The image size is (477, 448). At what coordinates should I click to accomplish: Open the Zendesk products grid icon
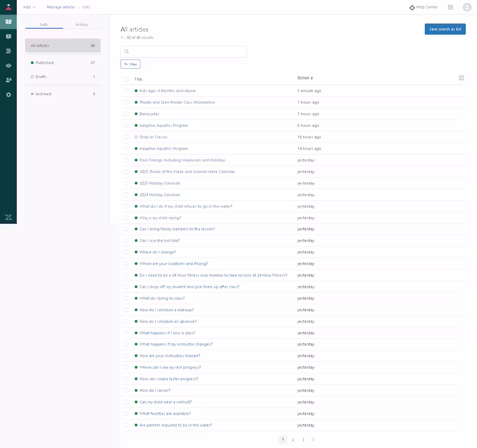click(x=451, y=7)
